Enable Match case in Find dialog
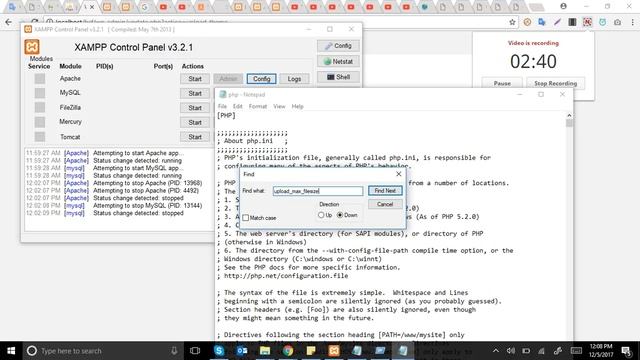This screenshot has height=360, width=640. [245, 218]
